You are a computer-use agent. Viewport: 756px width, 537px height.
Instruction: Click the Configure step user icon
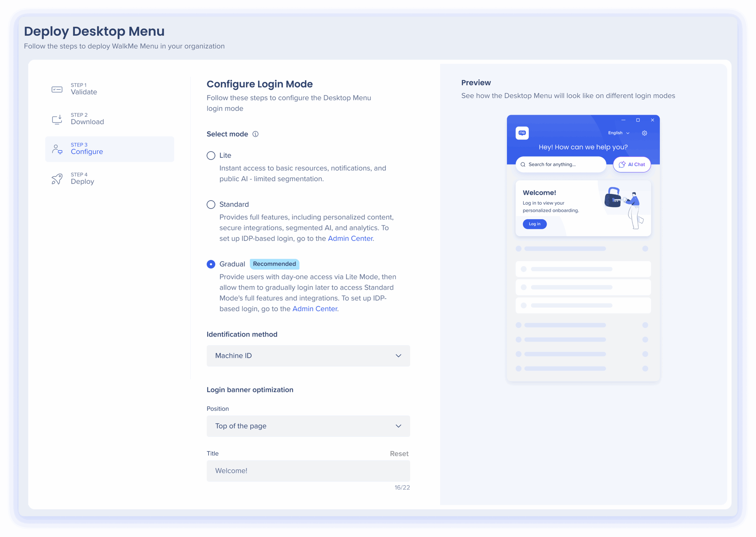(x=57, y=149)
